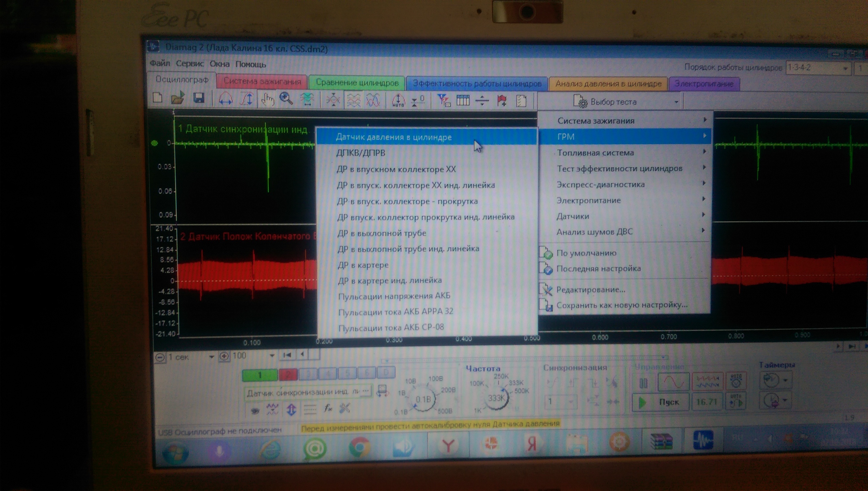The image size is (868, 491).
Task: Add a marker with the red flag icon
Action: click(501, 101)
